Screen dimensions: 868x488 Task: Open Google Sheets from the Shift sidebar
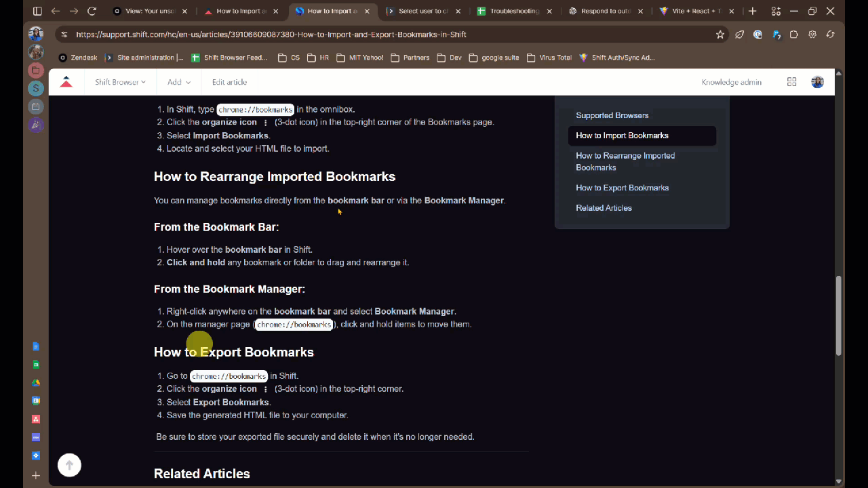[36, 364]
